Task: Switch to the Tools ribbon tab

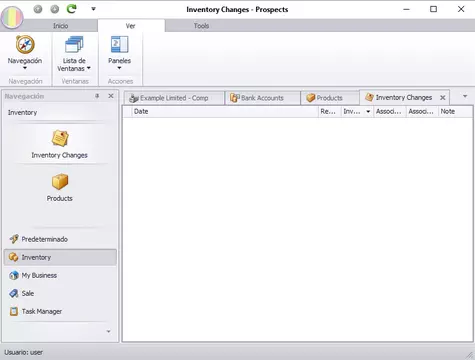Action: 201,26
